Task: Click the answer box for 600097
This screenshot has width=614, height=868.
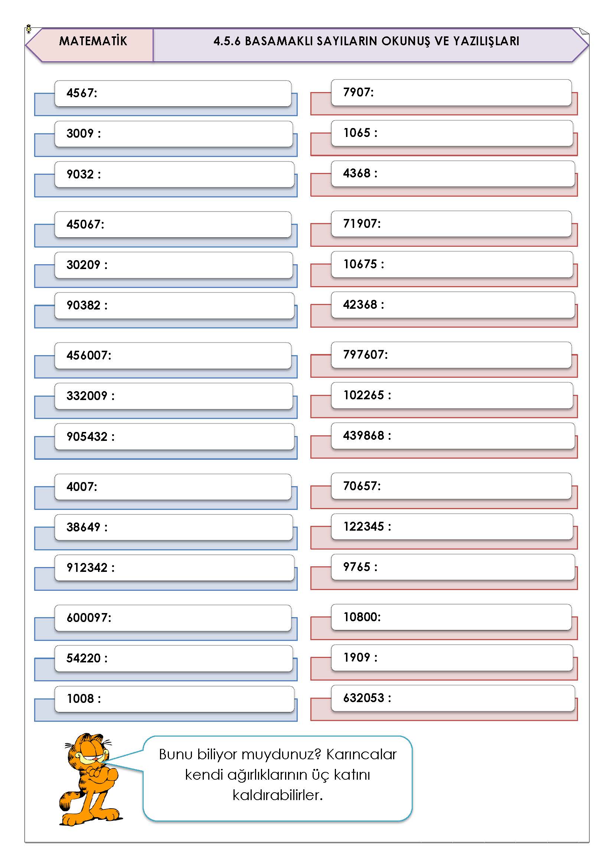Action: (173, 618)
